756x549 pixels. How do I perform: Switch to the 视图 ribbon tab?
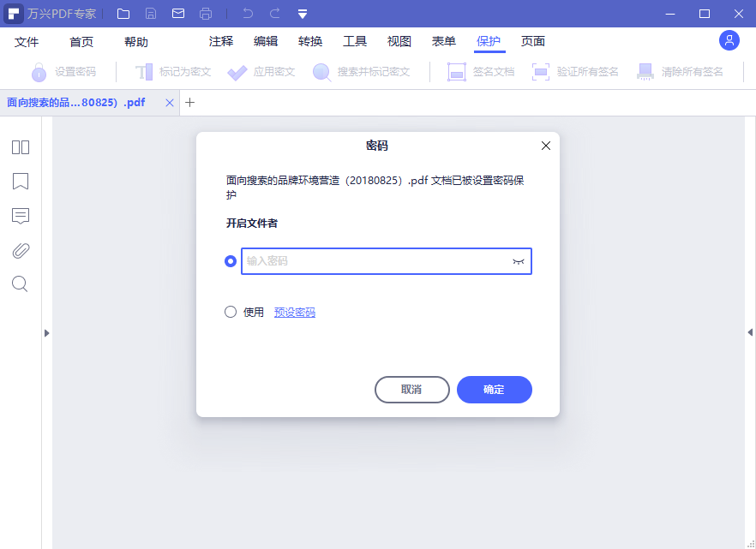point(399,40)
